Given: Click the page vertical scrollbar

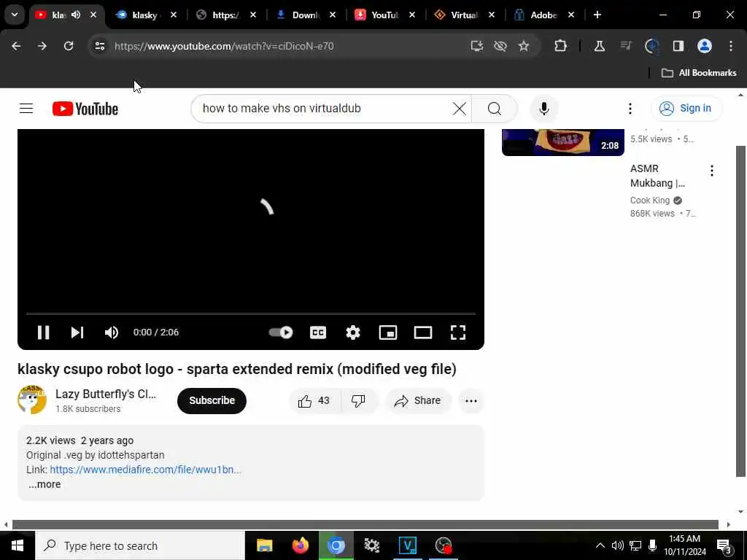Looking at the screenshot, I should (x=740, y=311).
